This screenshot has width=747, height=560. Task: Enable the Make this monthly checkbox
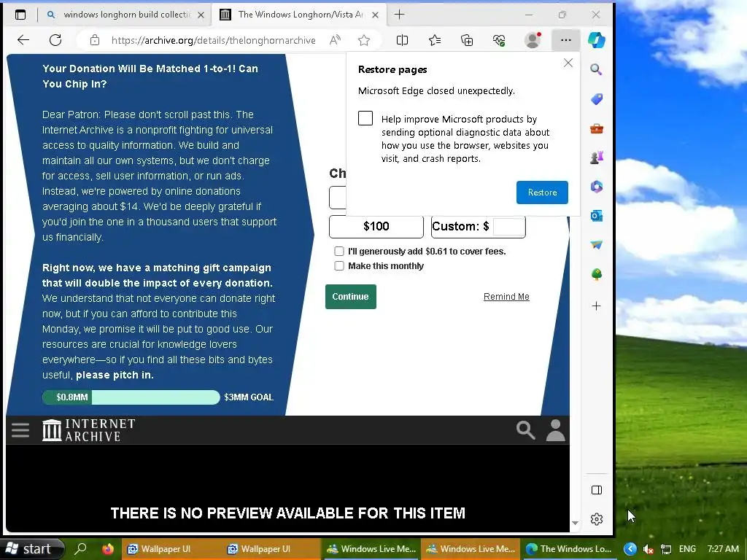pyautogui.click(x=339, y=265)
